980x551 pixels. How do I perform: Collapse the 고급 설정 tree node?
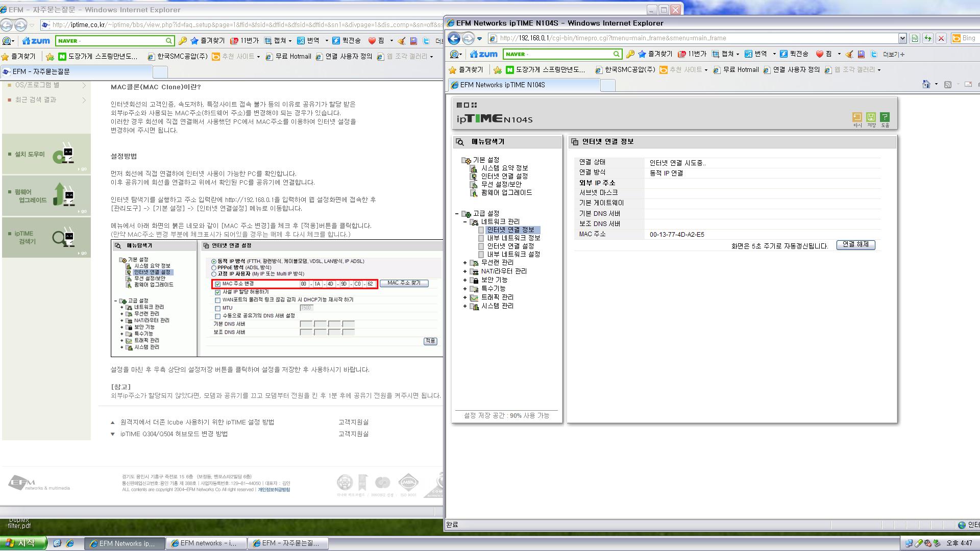click(x=457, y=214)
